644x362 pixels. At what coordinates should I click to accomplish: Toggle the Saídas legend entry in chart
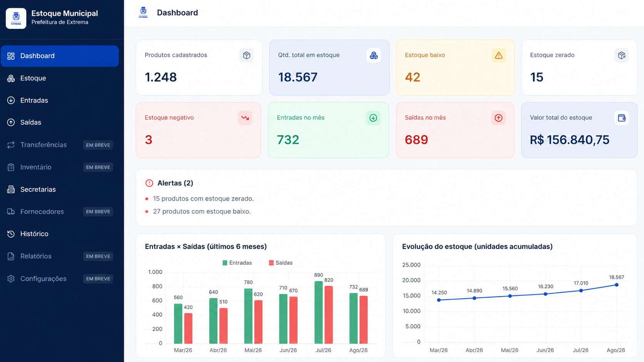[281, 263]
